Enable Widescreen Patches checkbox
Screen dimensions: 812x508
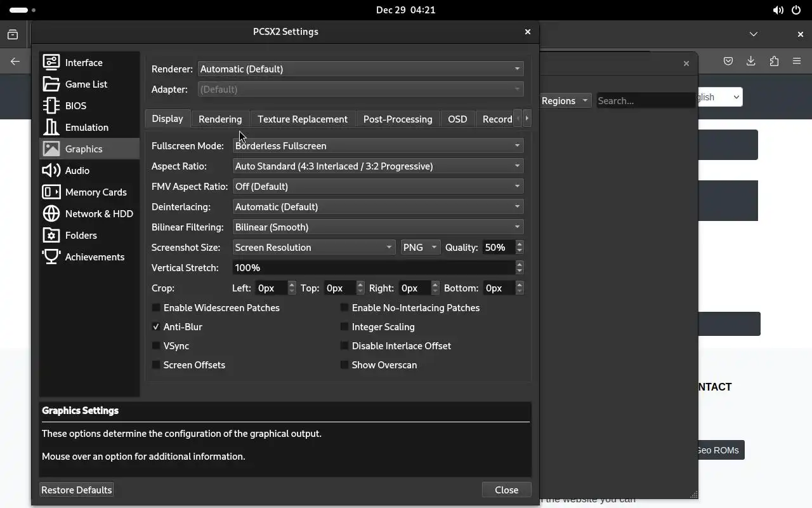tap(156, 307)
